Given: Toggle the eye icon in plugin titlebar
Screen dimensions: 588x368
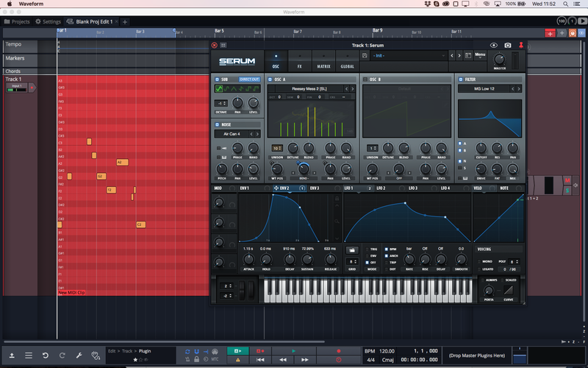Looking at the screenshot, I should pos(493,45).
